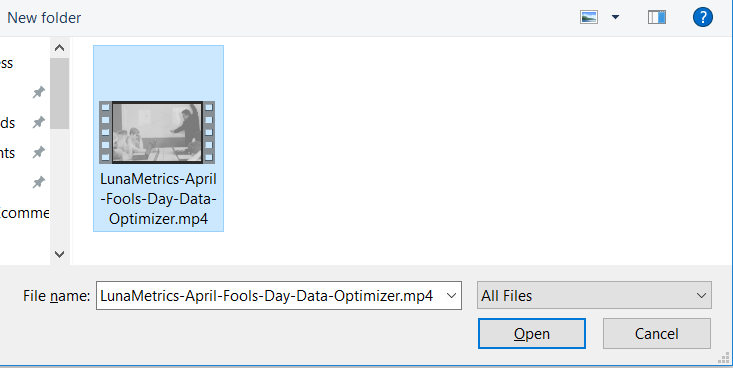The image size is (733, 368).
Task: Change view using the view icon
Action: (x=589, y=17)
